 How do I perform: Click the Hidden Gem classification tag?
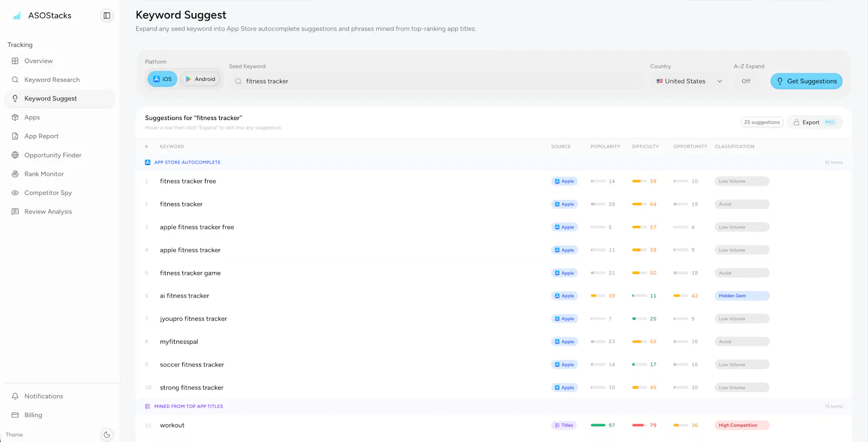[742, 296]
